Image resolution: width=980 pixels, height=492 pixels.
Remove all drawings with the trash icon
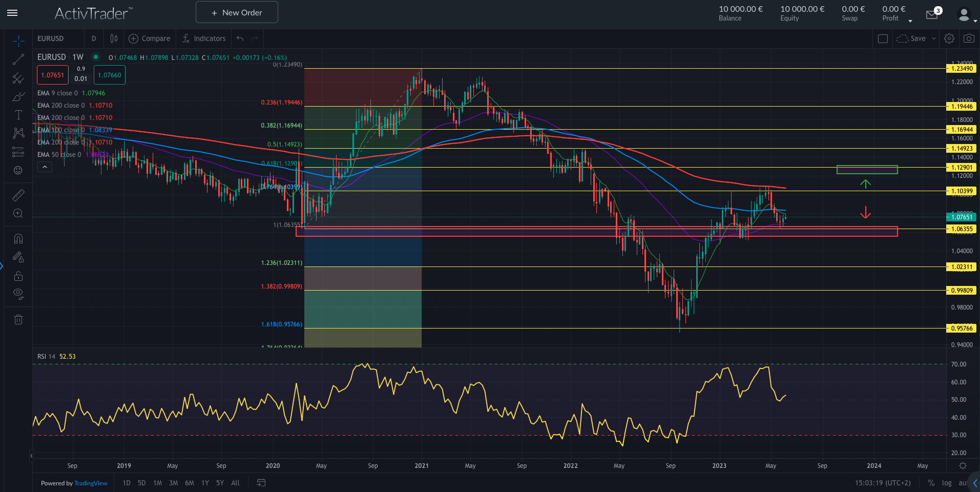tap(18, 319)
